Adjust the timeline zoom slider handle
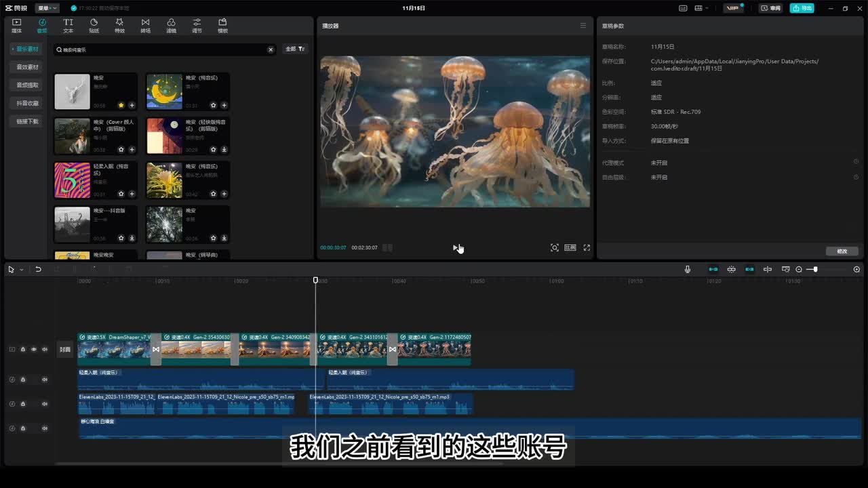 coord(815,269)
